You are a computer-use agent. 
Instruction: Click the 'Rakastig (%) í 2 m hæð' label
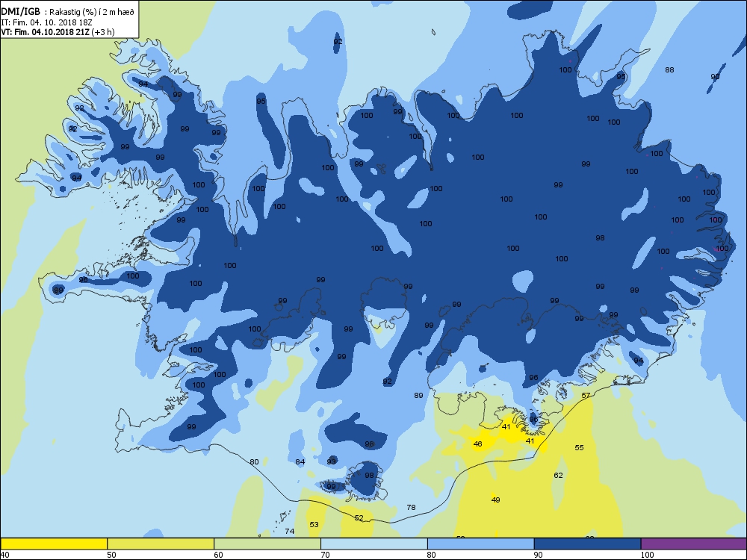click(x=93, y=13)
